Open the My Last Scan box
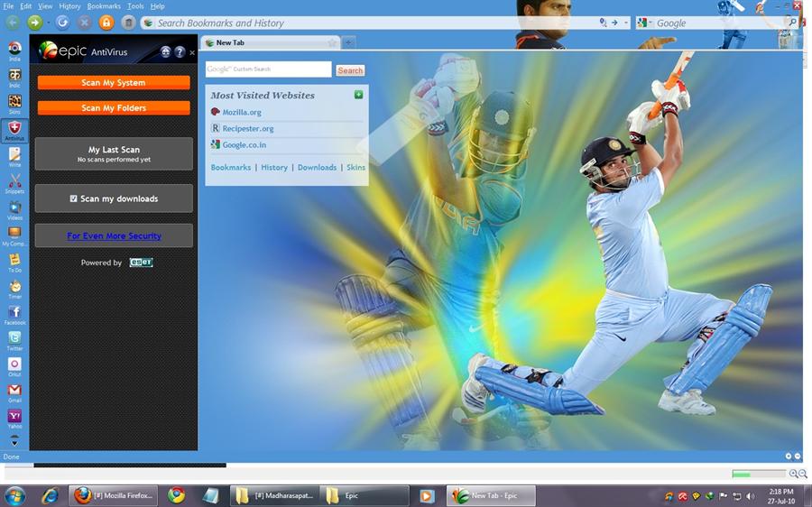The image size is (812, 507). (x=114, y=153)
